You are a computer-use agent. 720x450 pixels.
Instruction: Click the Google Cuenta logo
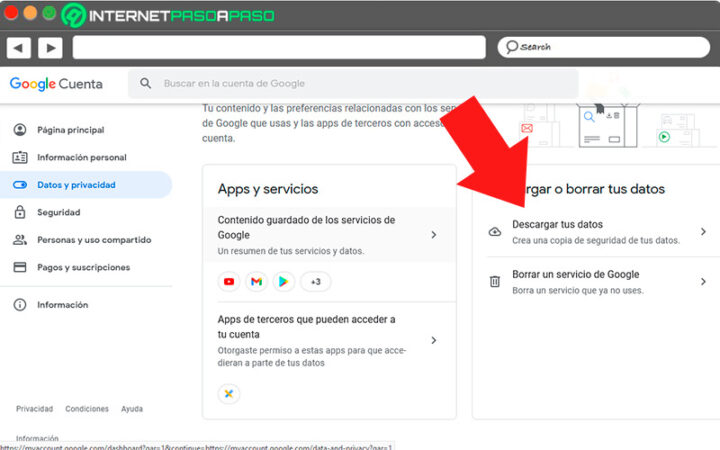(x=56, y=84)
